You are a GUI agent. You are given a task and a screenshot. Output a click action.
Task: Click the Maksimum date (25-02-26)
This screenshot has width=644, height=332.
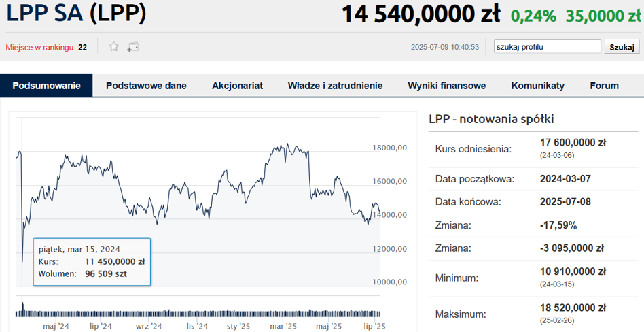pyautogui.click(x=557, y=320)
